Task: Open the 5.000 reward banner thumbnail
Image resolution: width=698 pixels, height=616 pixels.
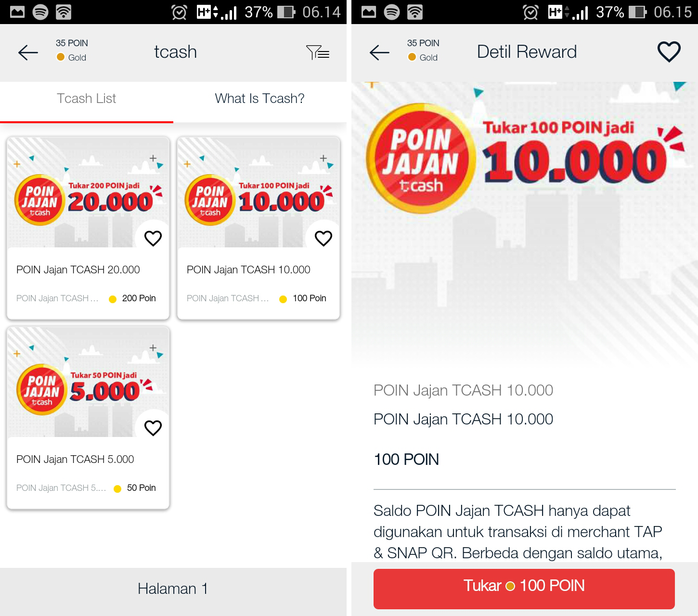Action: click(88, 382)
